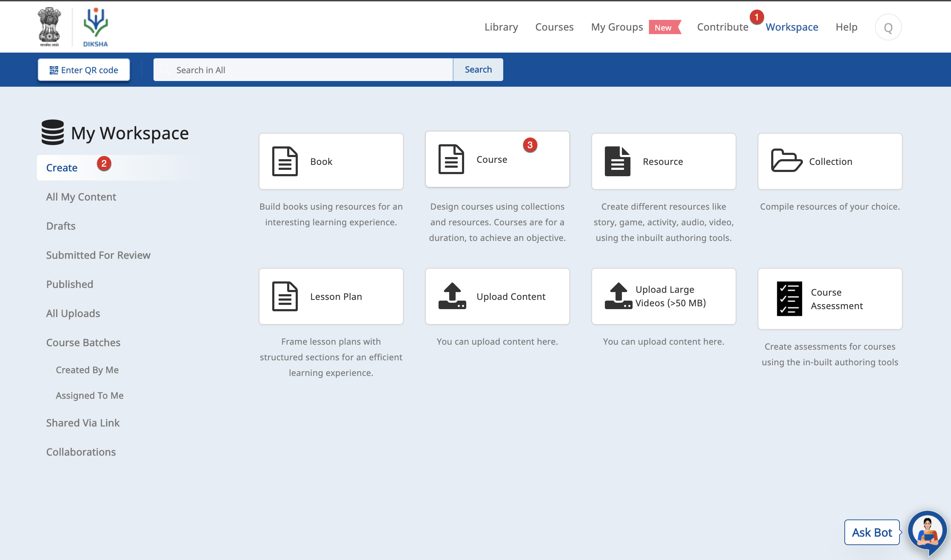Image resolution: width=951 pixels, height=560 pixels.
Task: Open Created By Me under Course Batches
Action: tap(87, 370)
